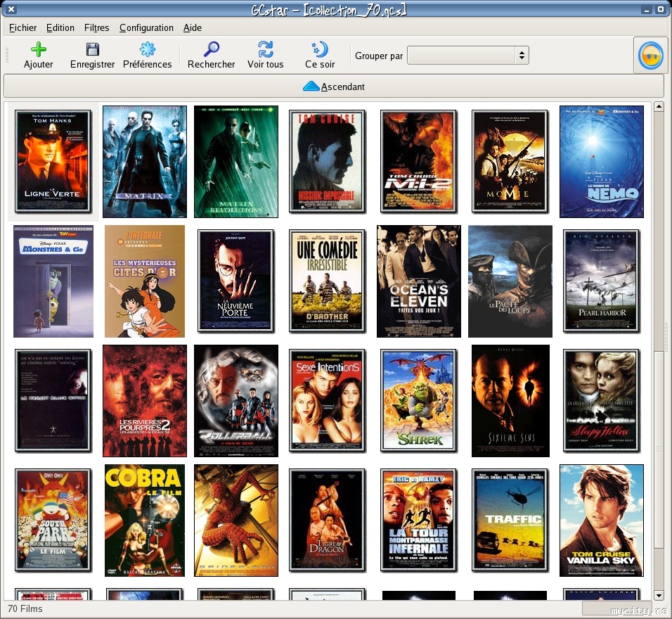This screenshot has height=619, width=672.
Task: Click the Ce soir random movie icon
Action: click(x=320, y=49)
